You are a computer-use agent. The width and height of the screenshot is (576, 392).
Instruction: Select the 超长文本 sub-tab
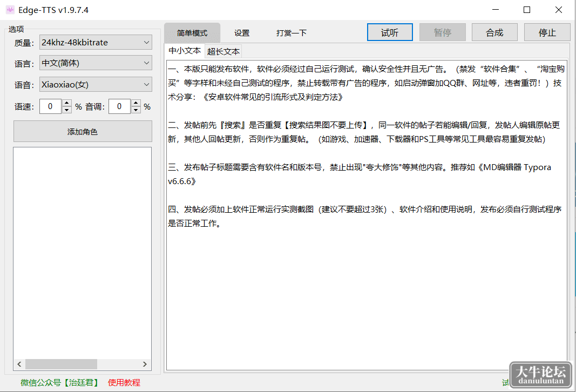pyautogui.click(x=223, y=51)
